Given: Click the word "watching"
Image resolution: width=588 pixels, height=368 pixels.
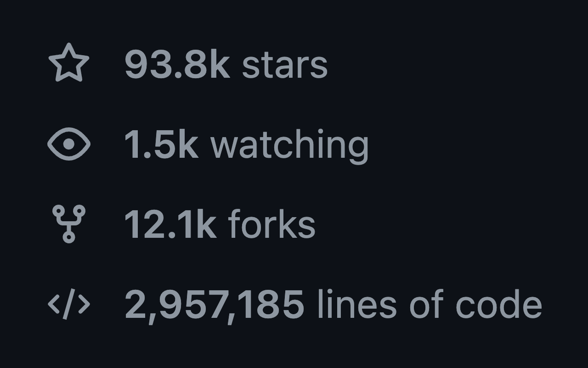Looking at the screenshot, I should tap(289, 144).
